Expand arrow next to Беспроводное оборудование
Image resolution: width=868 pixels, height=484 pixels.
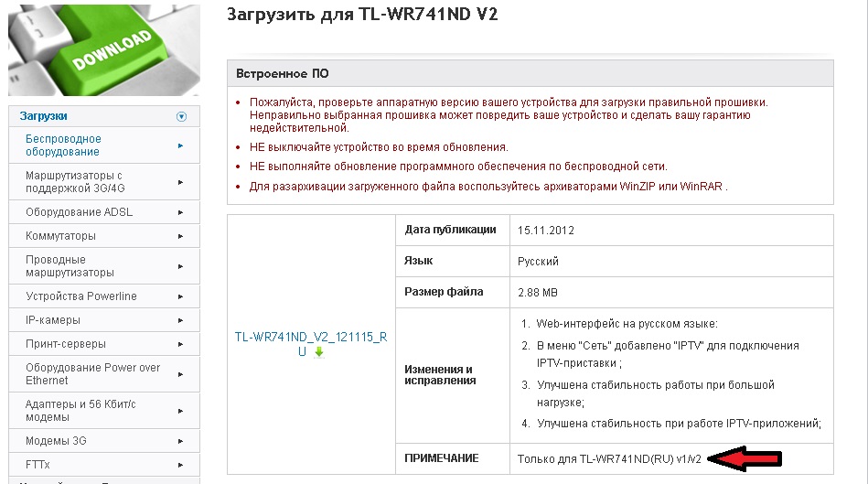coord(180,145)
